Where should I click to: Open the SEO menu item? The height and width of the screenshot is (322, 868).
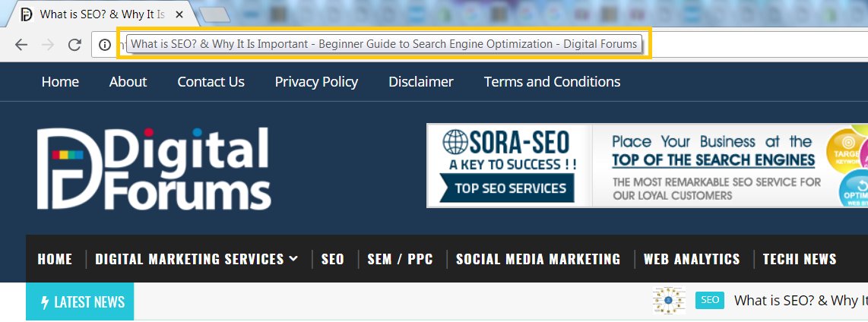pos(333,259)
